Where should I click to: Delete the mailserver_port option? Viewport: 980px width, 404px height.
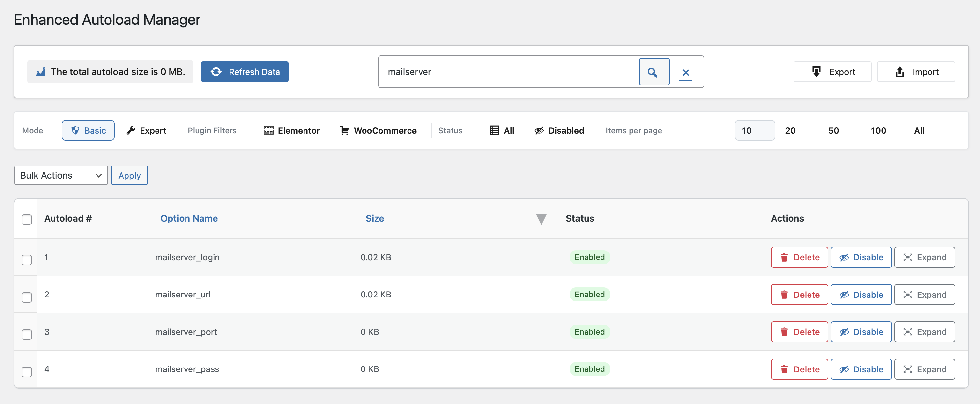tap(799, 332)
